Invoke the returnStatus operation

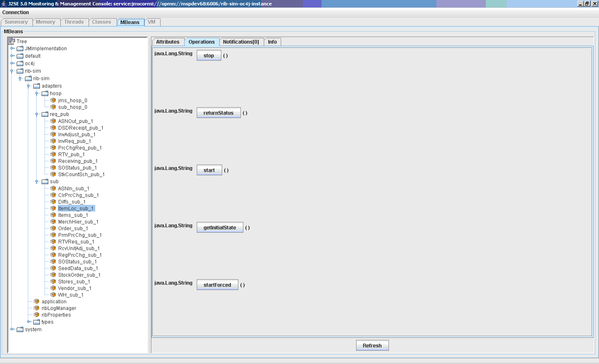218,113
